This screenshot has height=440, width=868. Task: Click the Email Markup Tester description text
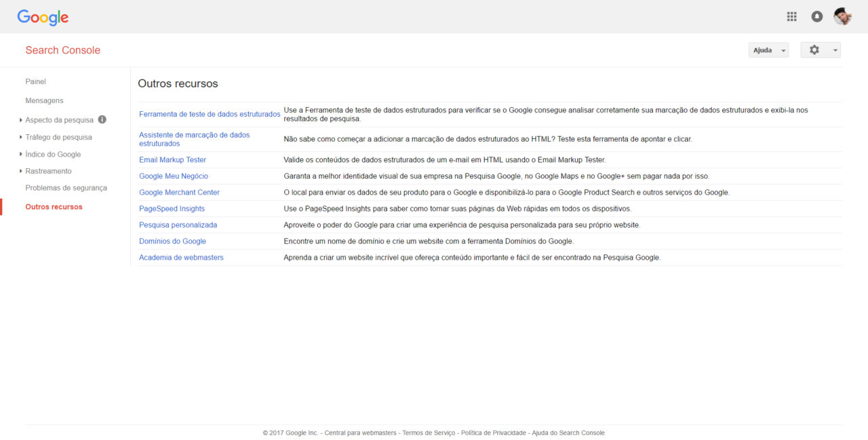click(x=445, y=160)
